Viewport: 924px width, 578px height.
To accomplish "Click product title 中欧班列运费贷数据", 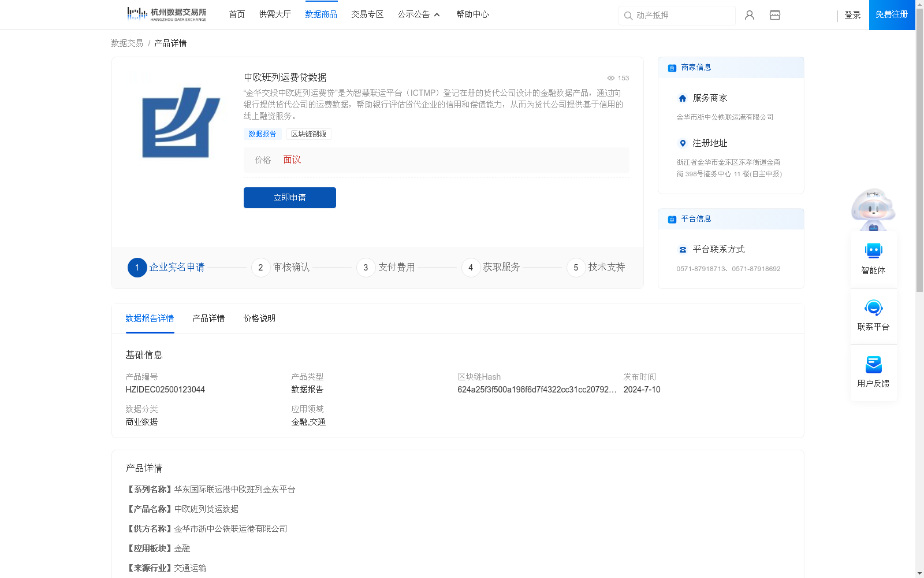I will (x=285, y=77).
